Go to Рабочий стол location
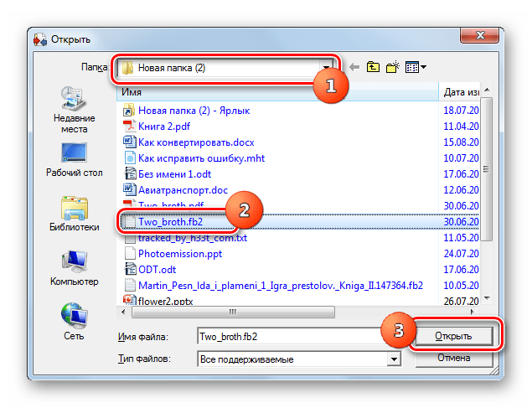Image resolution: width=532 pixels, height=408 pixels. [x=74, y=159]
